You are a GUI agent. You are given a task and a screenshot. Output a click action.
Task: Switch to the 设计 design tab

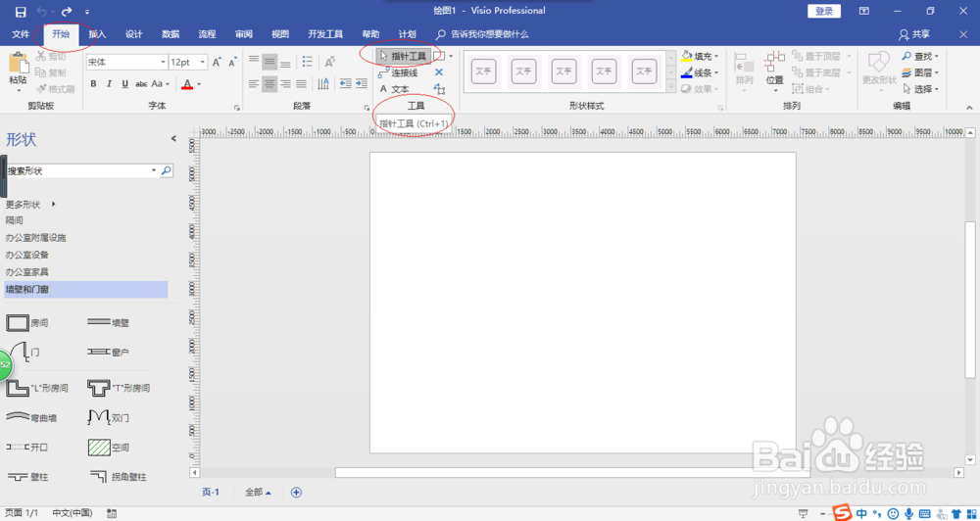point(133,34)
